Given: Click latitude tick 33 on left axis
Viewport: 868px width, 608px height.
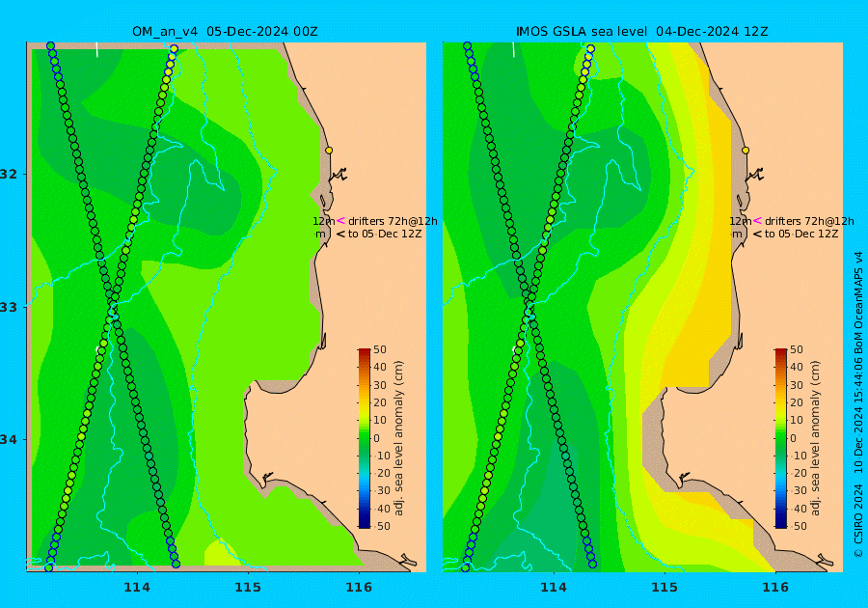Looking at the screenshot, I should click(9, 307).
